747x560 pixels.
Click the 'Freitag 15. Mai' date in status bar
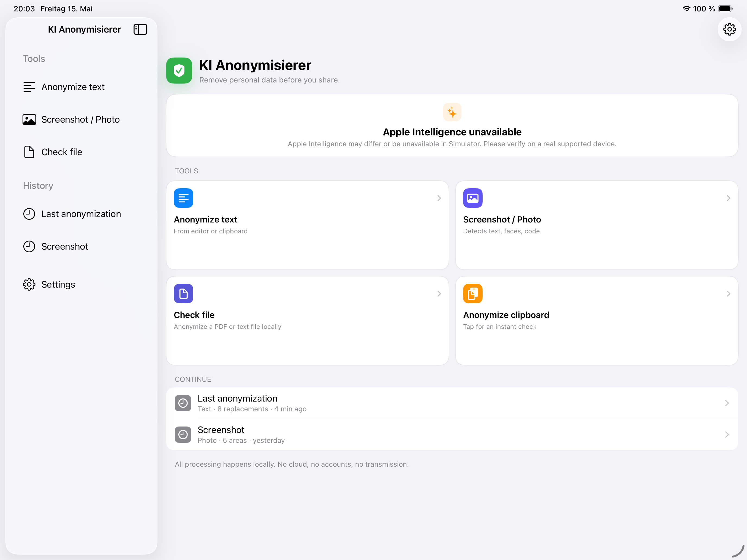pyautogui.click(x=67, y=9)
